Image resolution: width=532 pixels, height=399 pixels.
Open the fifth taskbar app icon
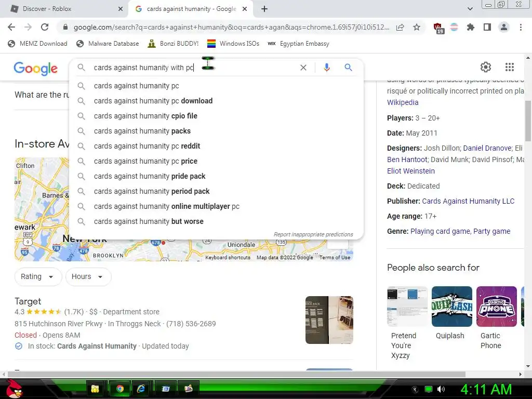[188, 389]
